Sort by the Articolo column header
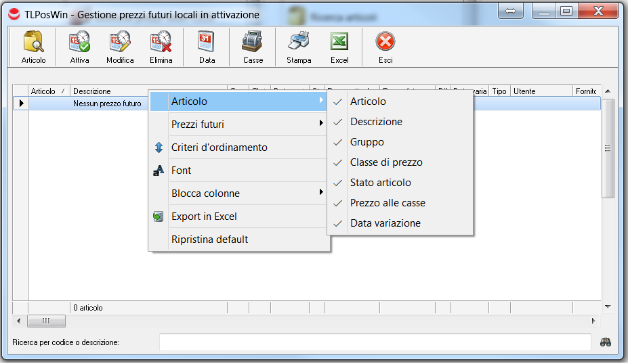This screenshot has width=628, height=364. (49, 91)
